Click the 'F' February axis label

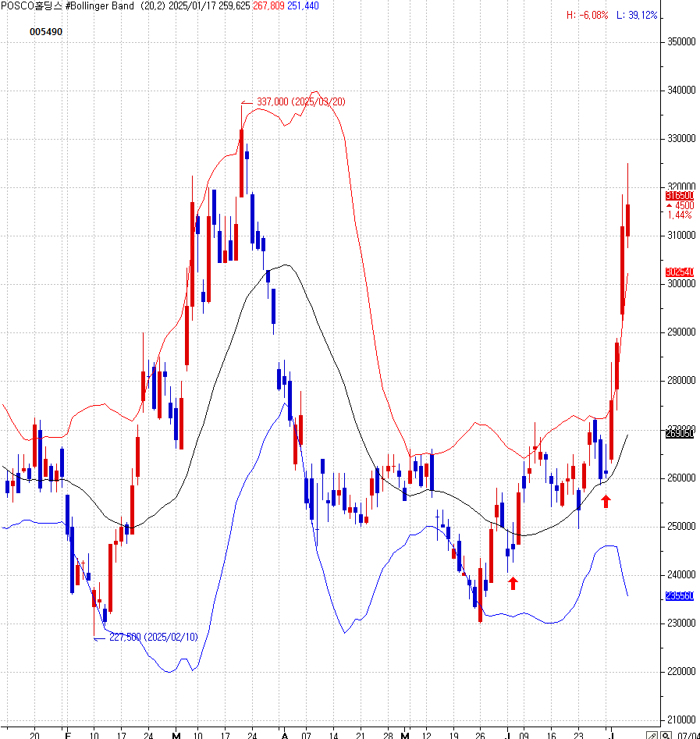68,735
